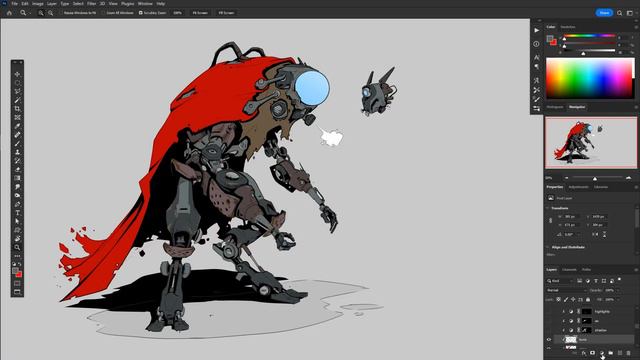640x360 pixels.
Task: Open the Character panel icon
Action: (x=536, y=58)
